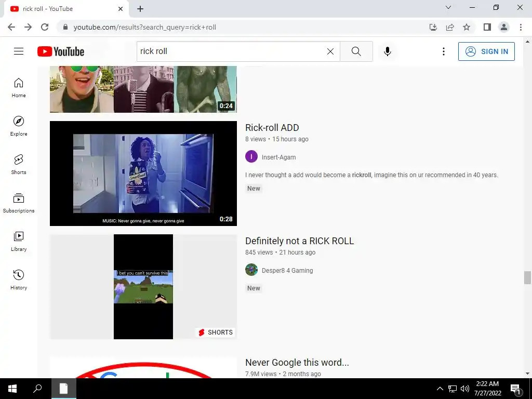
Task: Open the Insert-Agam channel avatar
Action: click(251, 157)
